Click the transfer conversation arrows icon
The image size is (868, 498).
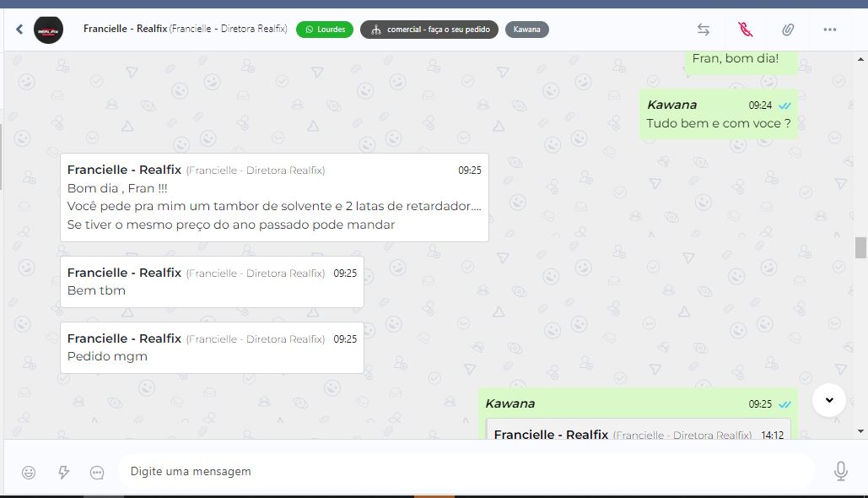704,30
